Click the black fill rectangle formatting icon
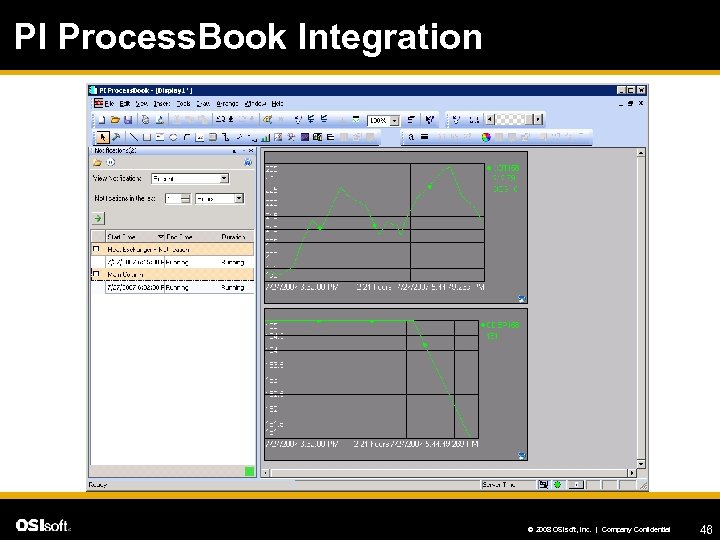This screenshot has height=540, width=720. [425, 137]
